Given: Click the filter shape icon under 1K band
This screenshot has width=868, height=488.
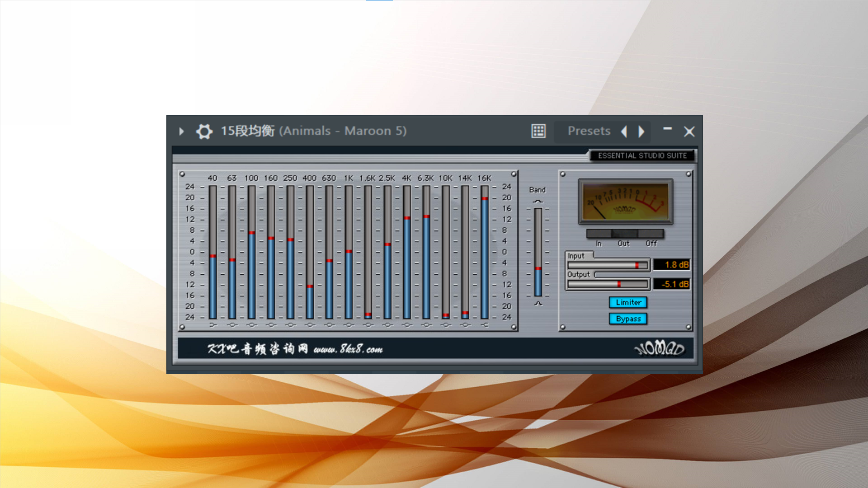Looking at the screenshot, I should [349, 324].
